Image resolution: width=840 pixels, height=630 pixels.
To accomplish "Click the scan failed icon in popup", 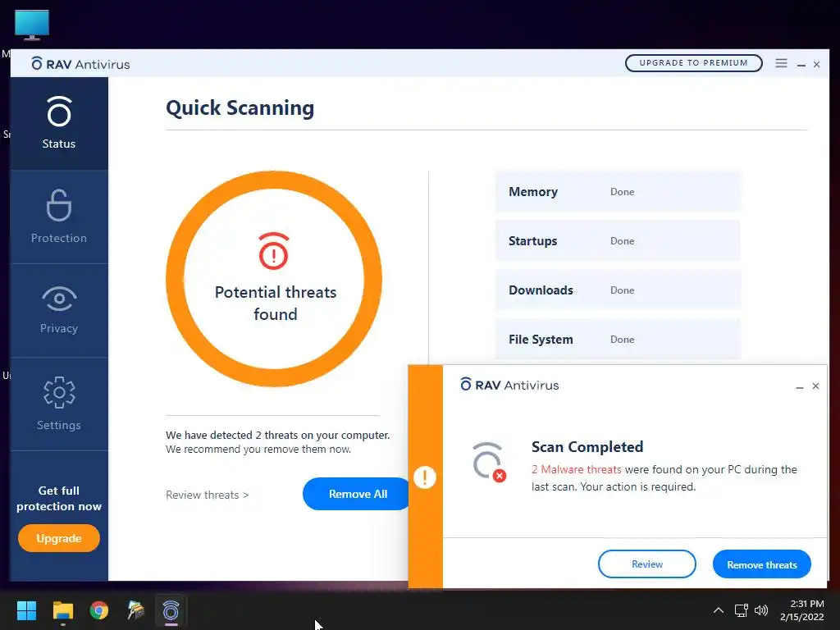I will 489,462.
